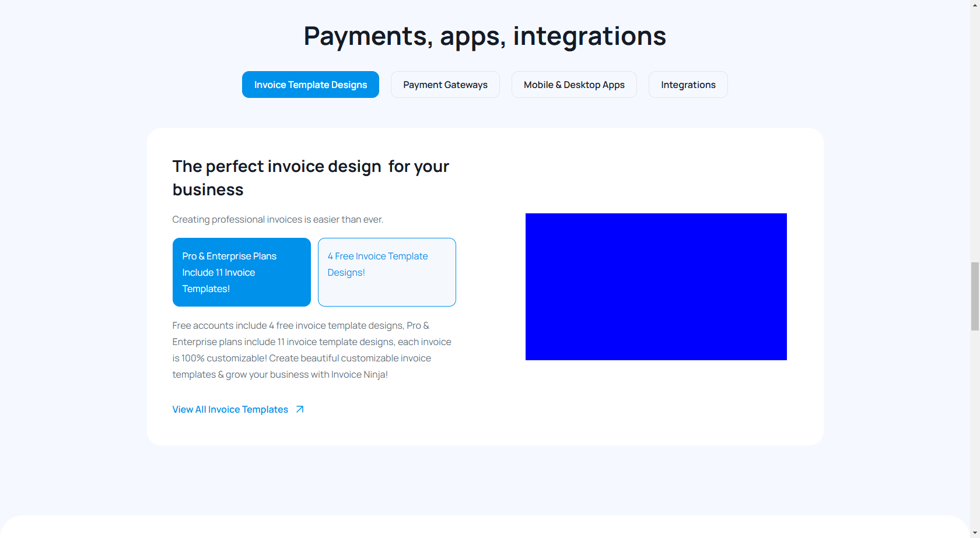
Task: Click the white section at page bottom
Action: (x=485, y=528)
